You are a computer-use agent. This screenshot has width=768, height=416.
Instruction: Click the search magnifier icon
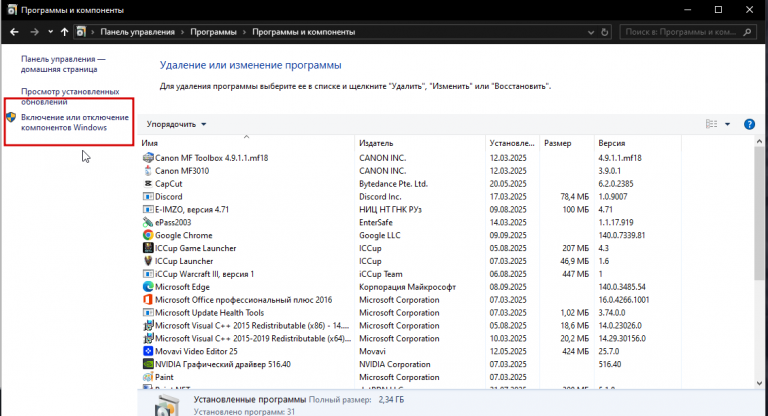747,32
